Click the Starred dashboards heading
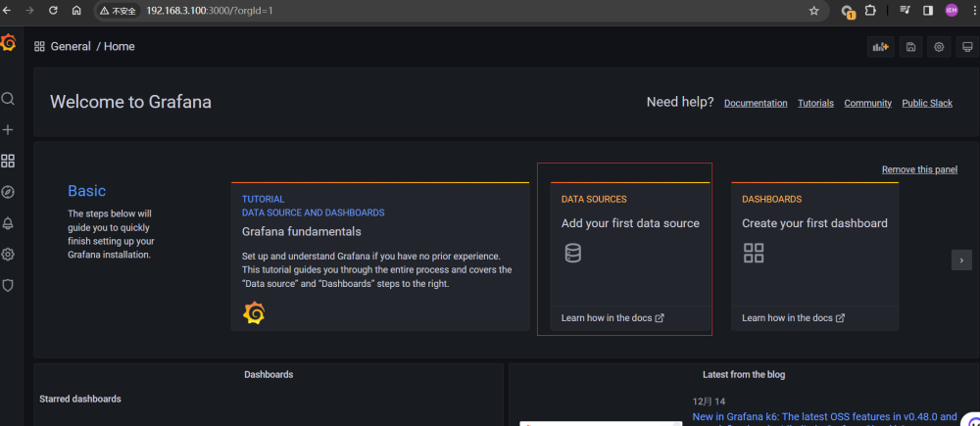 [80, 399]
